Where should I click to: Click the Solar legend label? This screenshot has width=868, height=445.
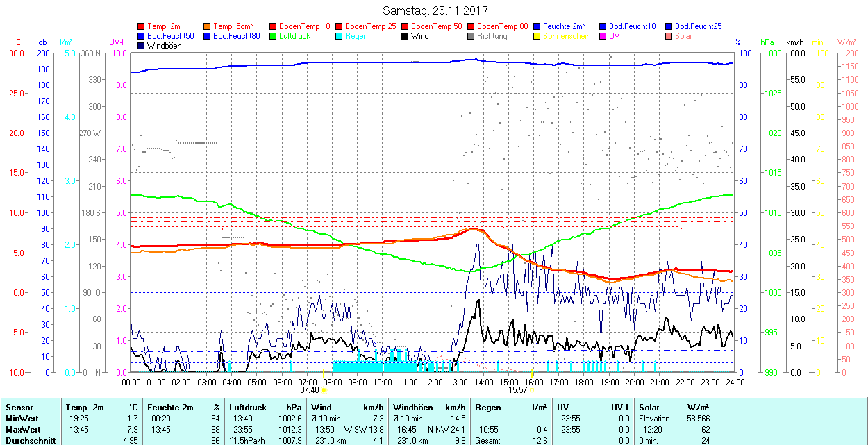(x=683, y=36)
